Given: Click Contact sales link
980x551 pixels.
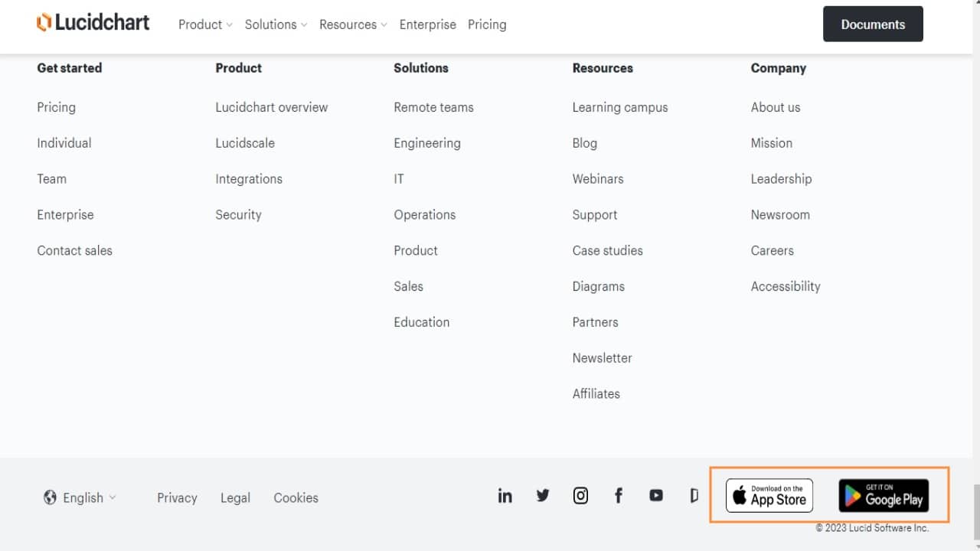Looking at the screenshot, I should [x=74, y=251].
